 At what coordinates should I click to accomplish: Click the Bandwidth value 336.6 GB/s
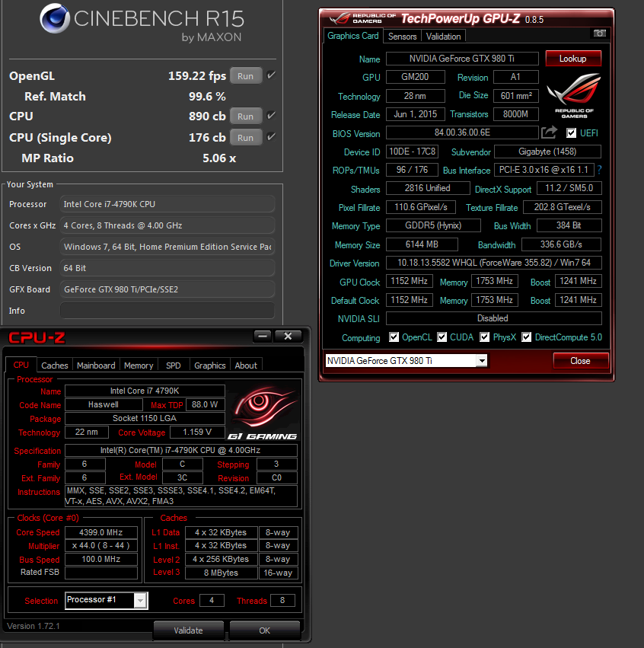(561, 244)
